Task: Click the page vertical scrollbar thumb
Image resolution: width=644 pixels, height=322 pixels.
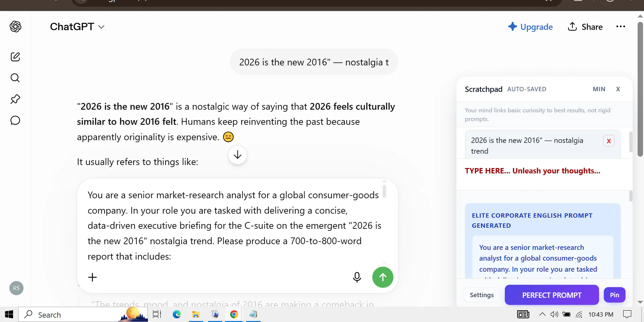Action: coord(640,89)
